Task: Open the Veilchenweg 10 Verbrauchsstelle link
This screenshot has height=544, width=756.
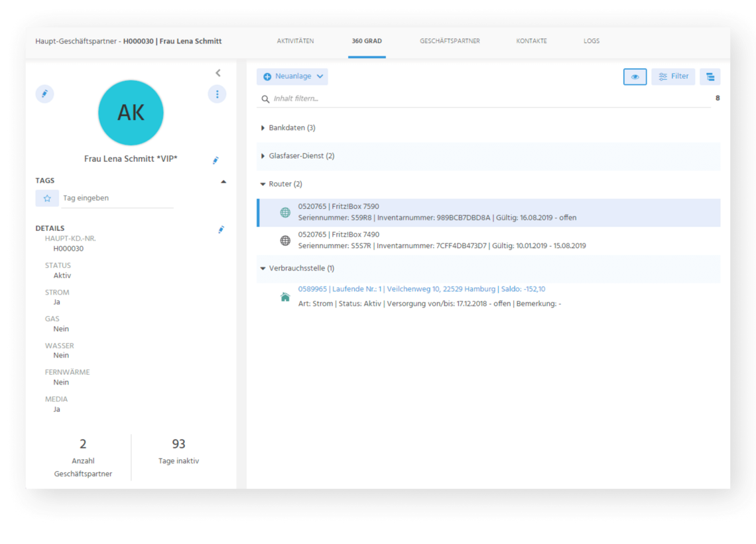Action: [x=421, y=289]
